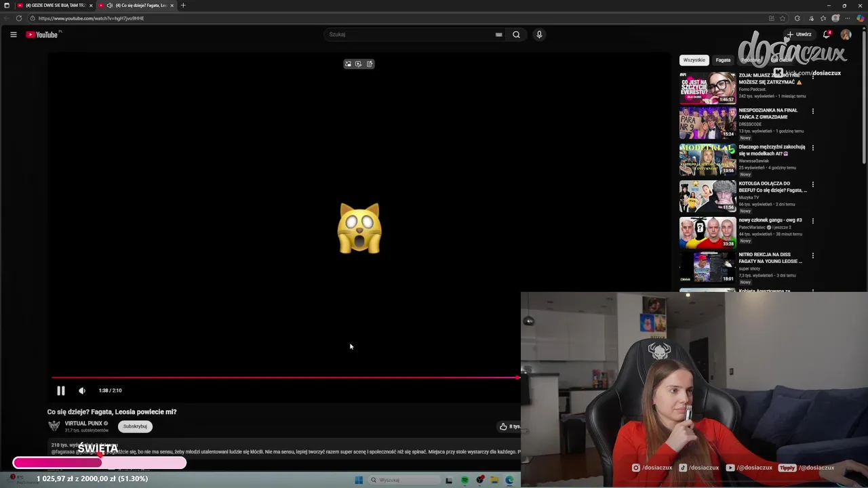Open the NITRO REKCJA NA DISS thumbnail

707,268
